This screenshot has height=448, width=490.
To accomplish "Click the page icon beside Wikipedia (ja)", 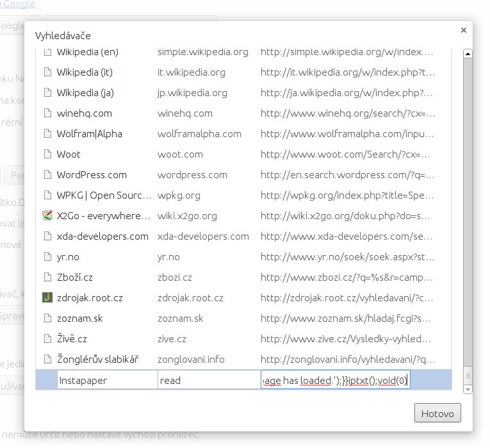I will pos(47,92).
